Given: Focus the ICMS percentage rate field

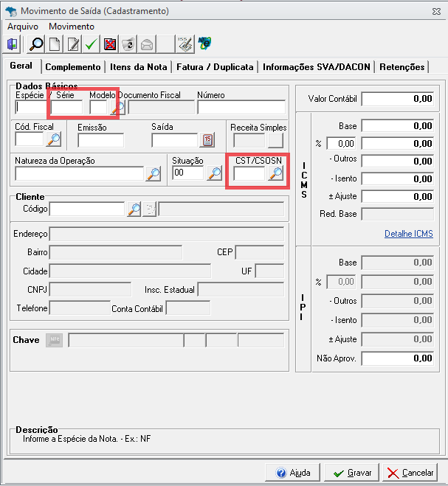Looking at the screenshot, I should point(341,144).
